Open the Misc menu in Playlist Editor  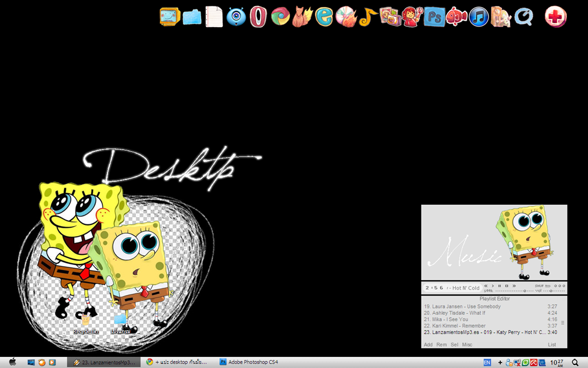click(x=467, y=344)
